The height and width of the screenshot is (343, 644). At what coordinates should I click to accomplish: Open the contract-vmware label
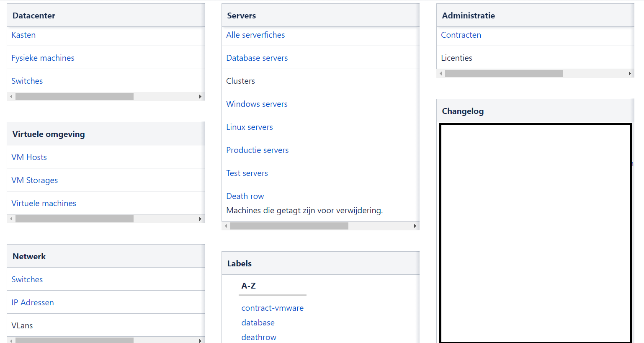click(x=273, y=308)
